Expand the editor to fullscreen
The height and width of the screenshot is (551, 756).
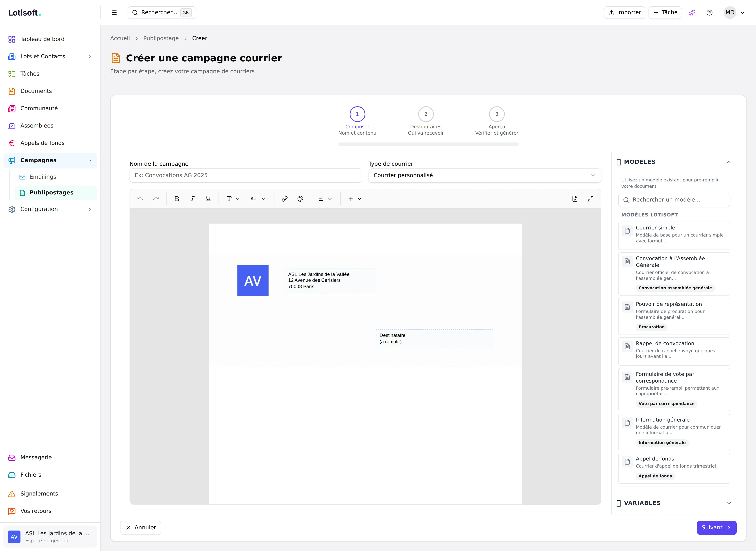[590, 199]
